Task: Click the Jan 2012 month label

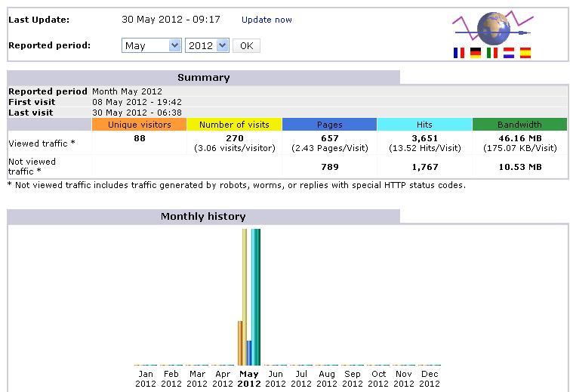Action: click(x=146, y=378)
